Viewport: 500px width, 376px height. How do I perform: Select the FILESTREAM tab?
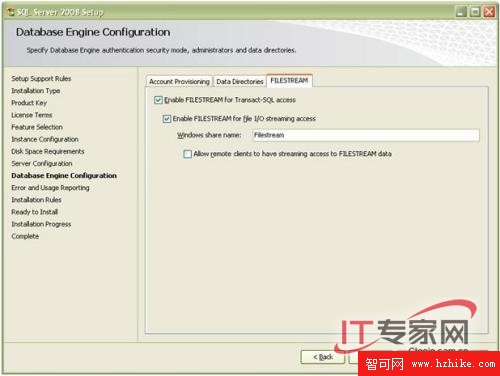[289, 80]
